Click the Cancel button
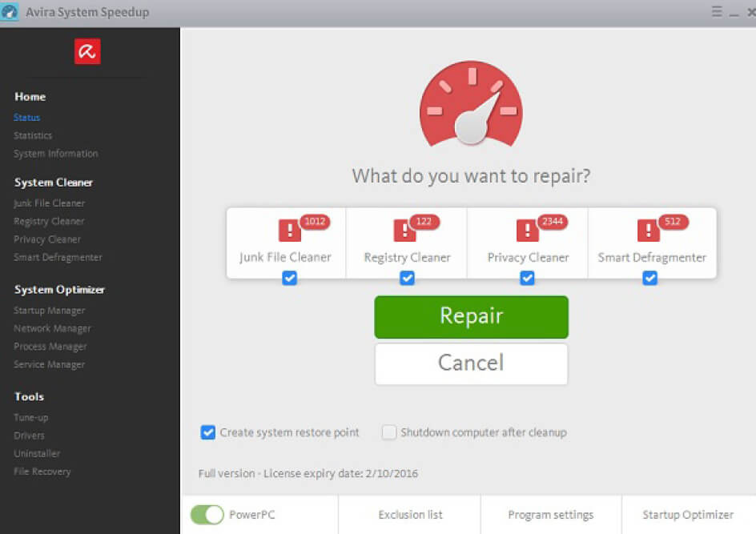Screen dimensions: 756x534 click(471, 363)
